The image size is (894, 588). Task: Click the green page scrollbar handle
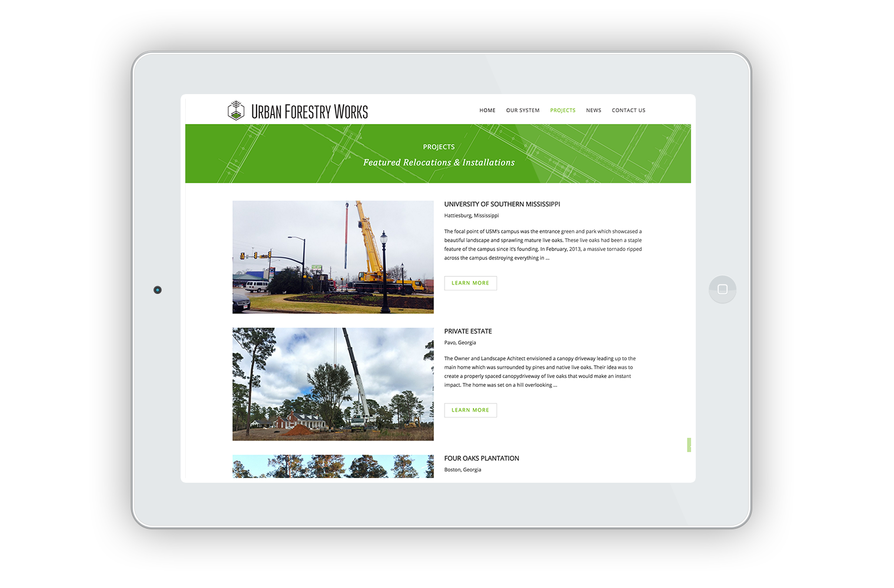point(689,445)
